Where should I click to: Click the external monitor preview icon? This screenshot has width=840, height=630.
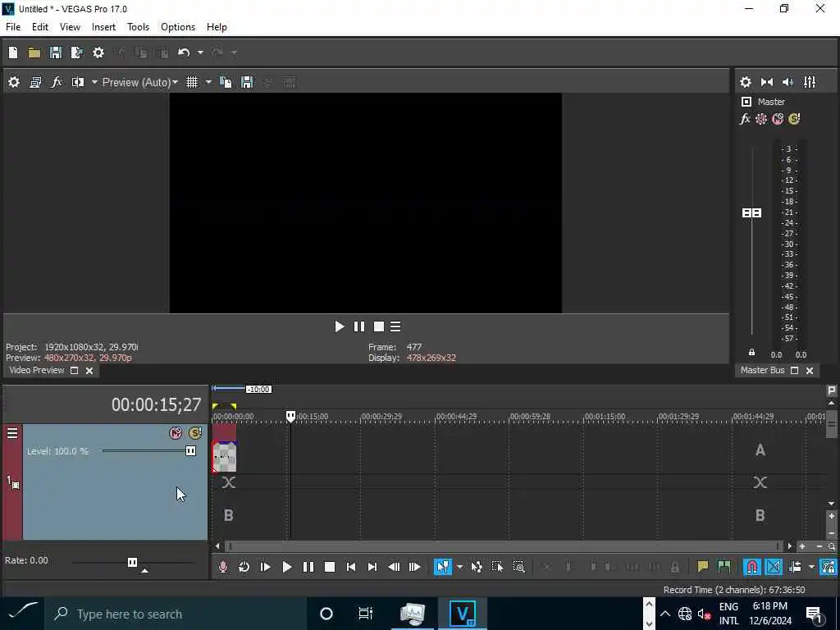tap(35, 82)
